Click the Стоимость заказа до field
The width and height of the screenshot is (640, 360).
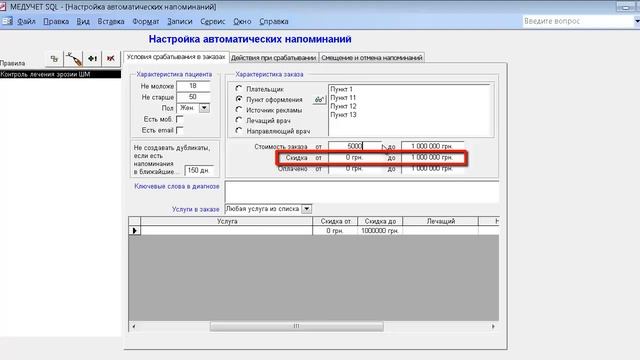click(433, 146)
